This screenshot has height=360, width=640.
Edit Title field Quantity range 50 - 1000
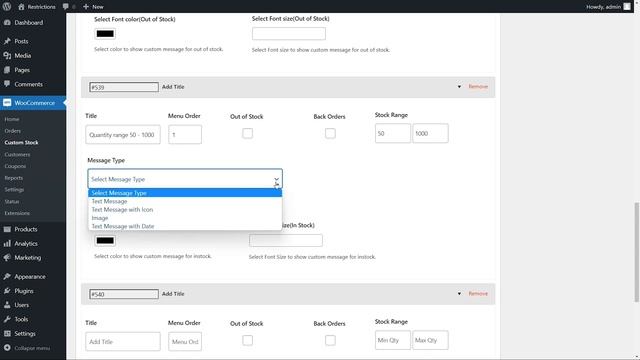(123, 135)
